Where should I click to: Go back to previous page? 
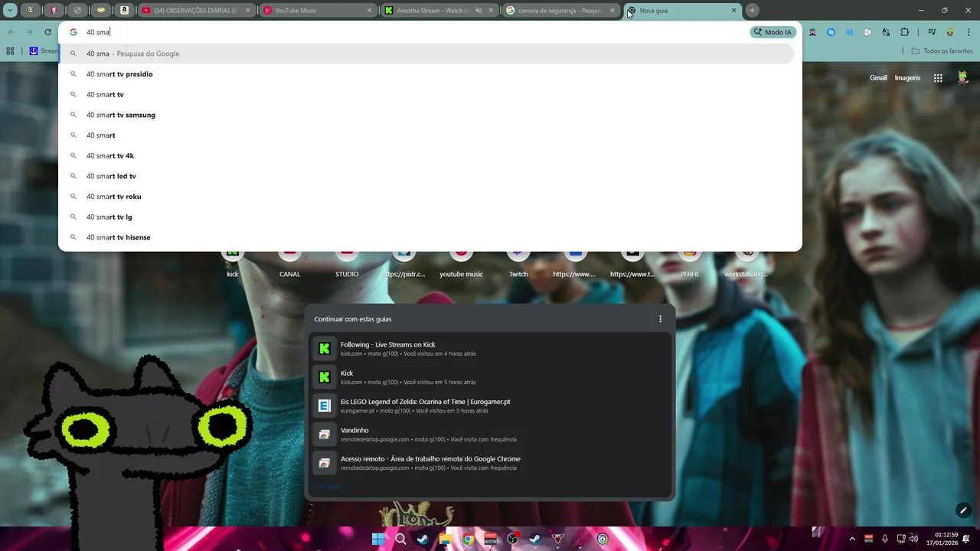tap(11, 32)
